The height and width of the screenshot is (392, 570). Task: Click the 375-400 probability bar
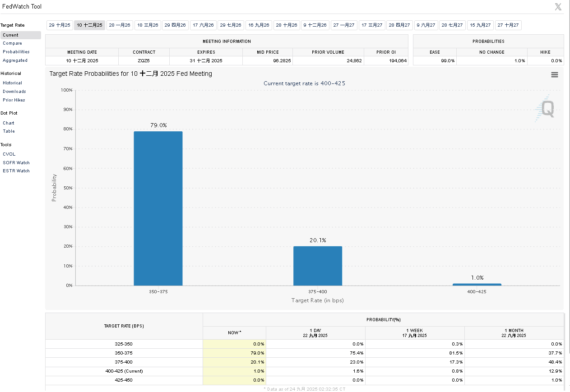coord(318,266)
